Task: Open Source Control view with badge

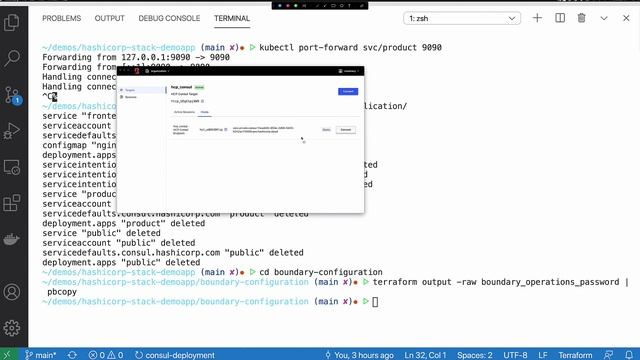Action: point(12,95)
